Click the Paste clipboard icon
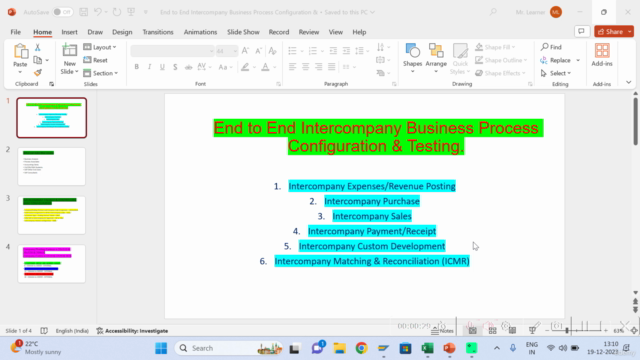Screen dimensions: 640x360 (x=20, y=52)
